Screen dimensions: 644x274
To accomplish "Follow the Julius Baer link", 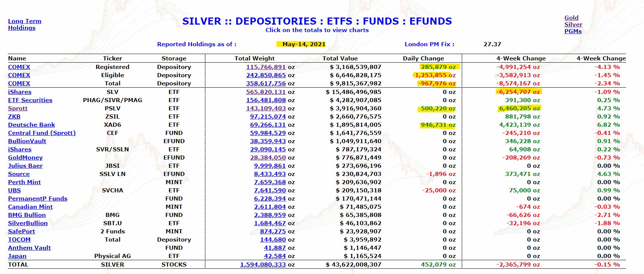I will [25, 166].
